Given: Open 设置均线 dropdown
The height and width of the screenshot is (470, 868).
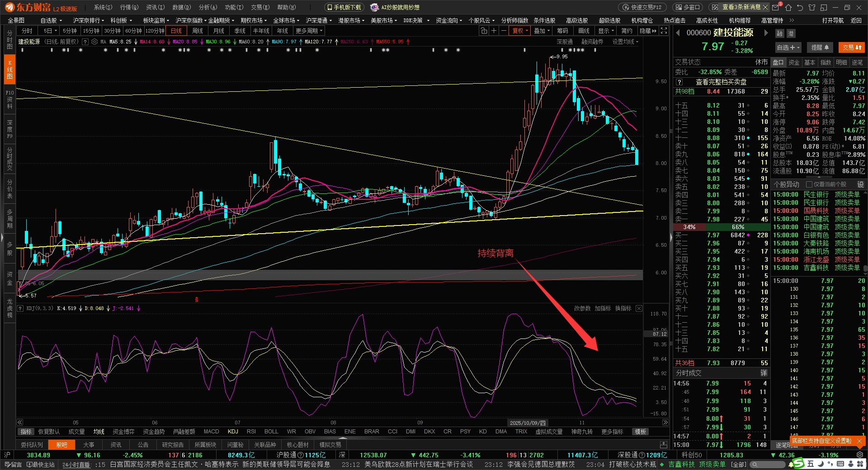Looking at the screenshot, I should 625,42.
